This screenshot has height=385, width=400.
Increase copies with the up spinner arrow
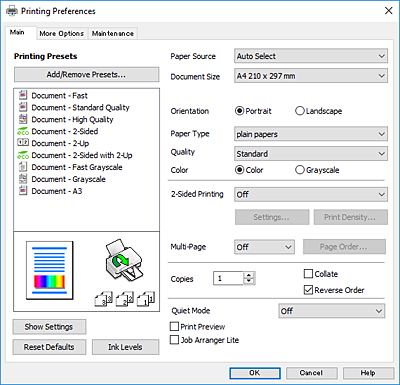tap(249, 275)
